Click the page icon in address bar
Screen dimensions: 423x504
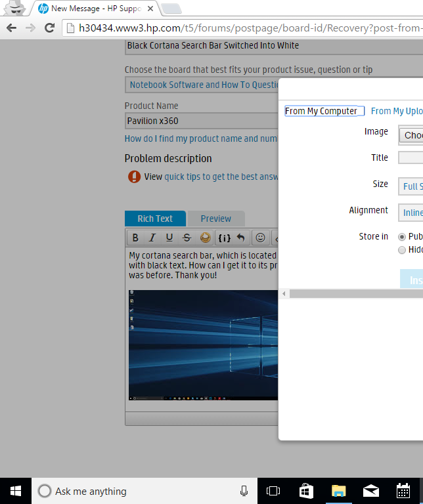(x=70, y=28)
